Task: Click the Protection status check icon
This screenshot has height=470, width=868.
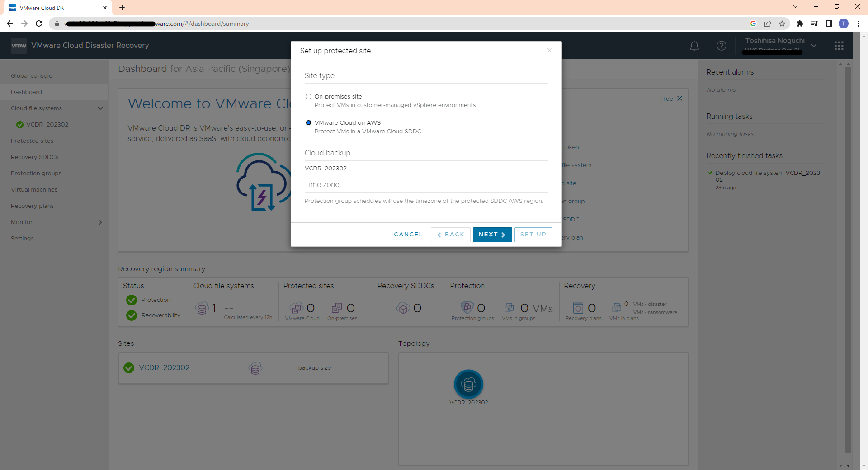Action: [x=132, y=300]
